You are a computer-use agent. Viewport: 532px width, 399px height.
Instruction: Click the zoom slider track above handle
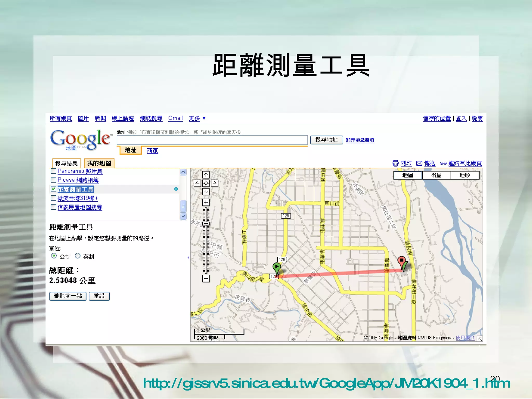coord(206,215)
